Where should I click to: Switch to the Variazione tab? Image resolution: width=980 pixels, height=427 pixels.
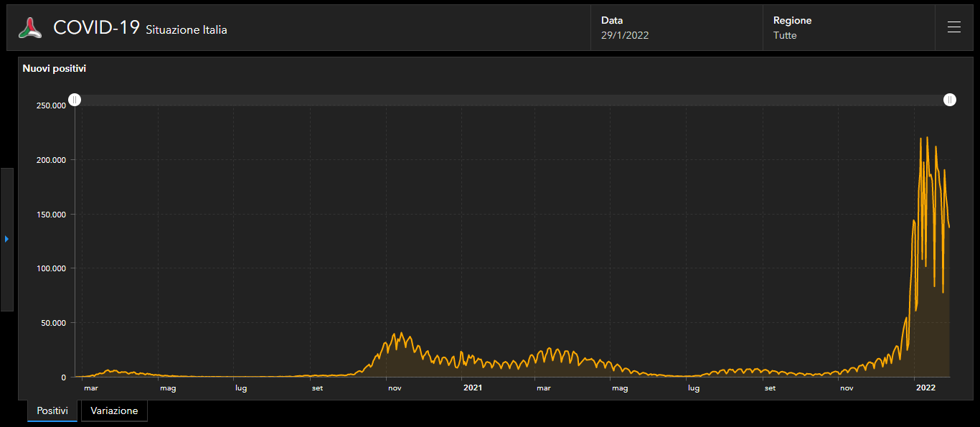114,410
